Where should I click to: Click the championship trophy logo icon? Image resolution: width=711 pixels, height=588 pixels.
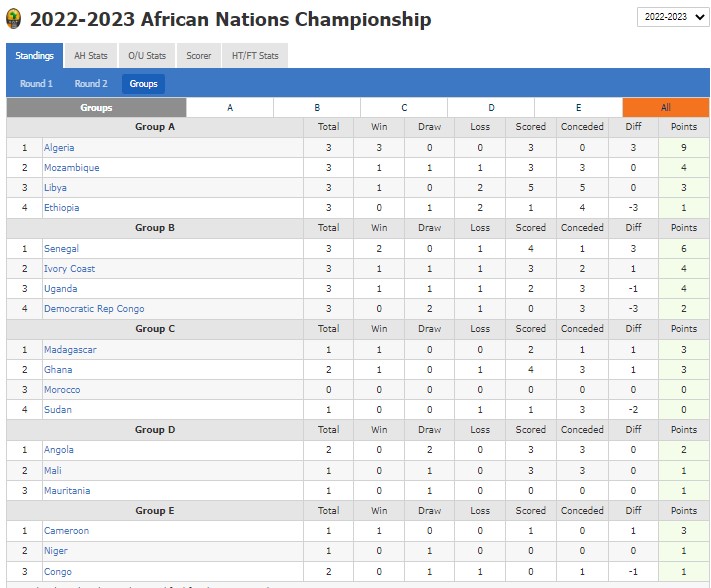[x=13, y=19]
